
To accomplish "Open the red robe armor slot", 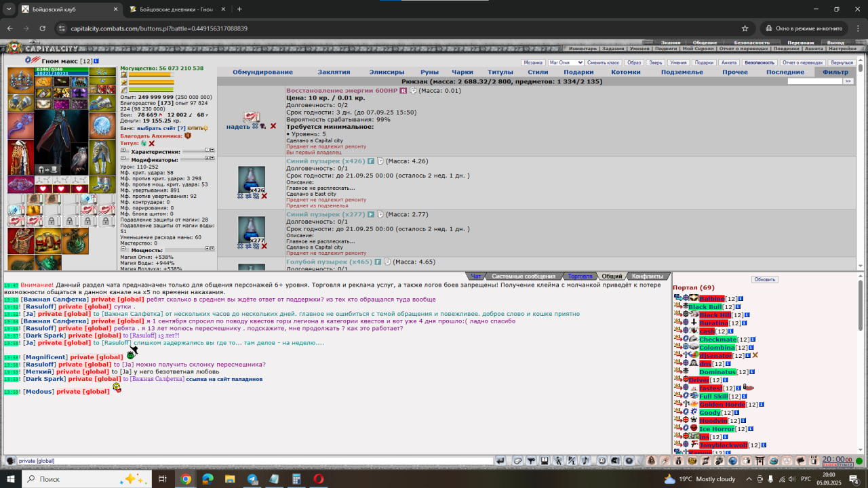I will [x=20, y=157].
